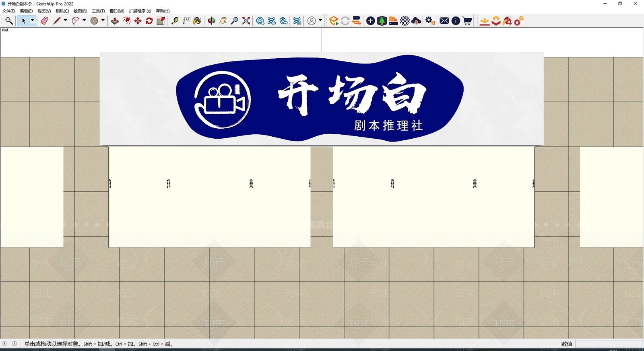644x351 pixels.
Task: Open the 扩展程序 menu
Action: pyautogui.click(x=140, y=11)
